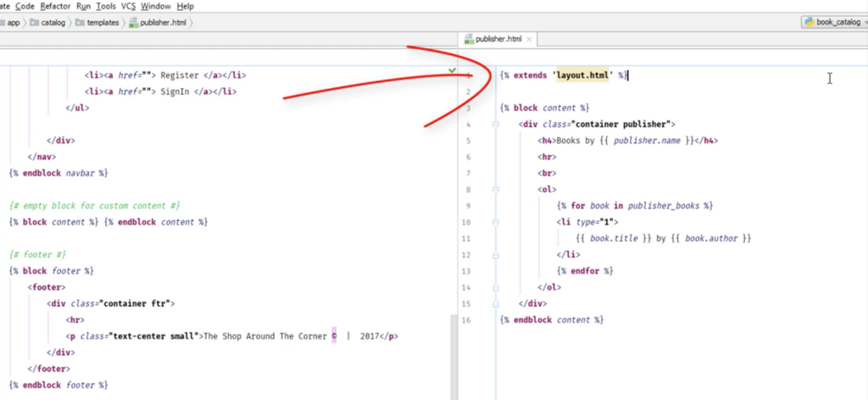The image size is (868, 400).
Task: Click the closing div fold marker at line 15
Action: [x=495, y=303]
